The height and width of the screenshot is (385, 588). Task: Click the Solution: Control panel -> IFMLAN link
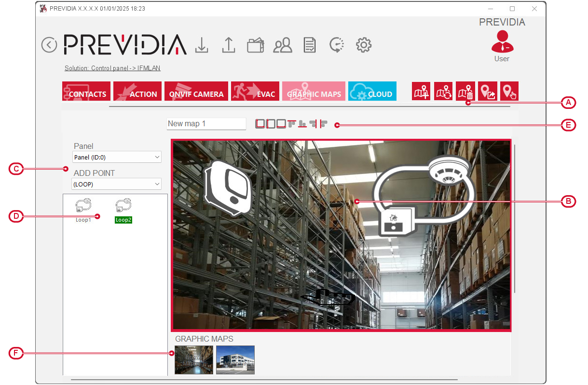pyautogui.click(x=112, y=68)
